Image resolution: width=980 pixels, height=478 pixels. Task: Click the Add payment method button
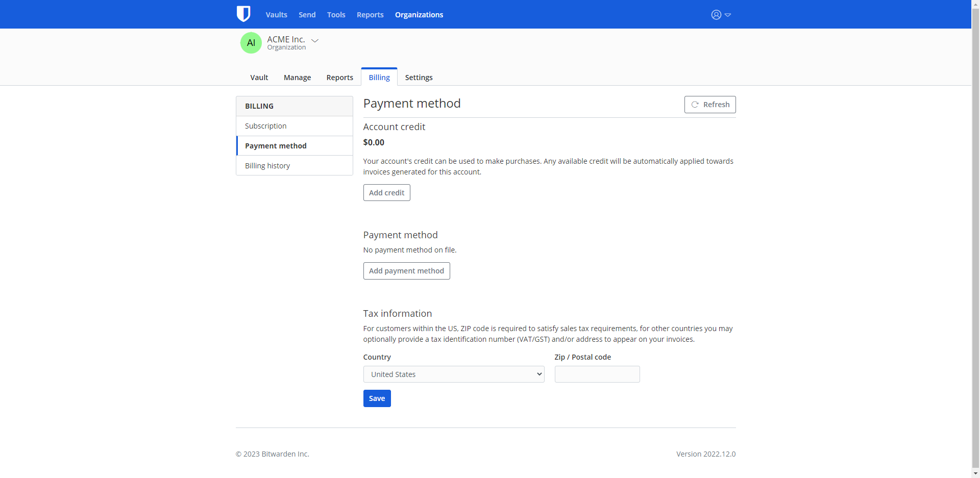coord(407,271)
